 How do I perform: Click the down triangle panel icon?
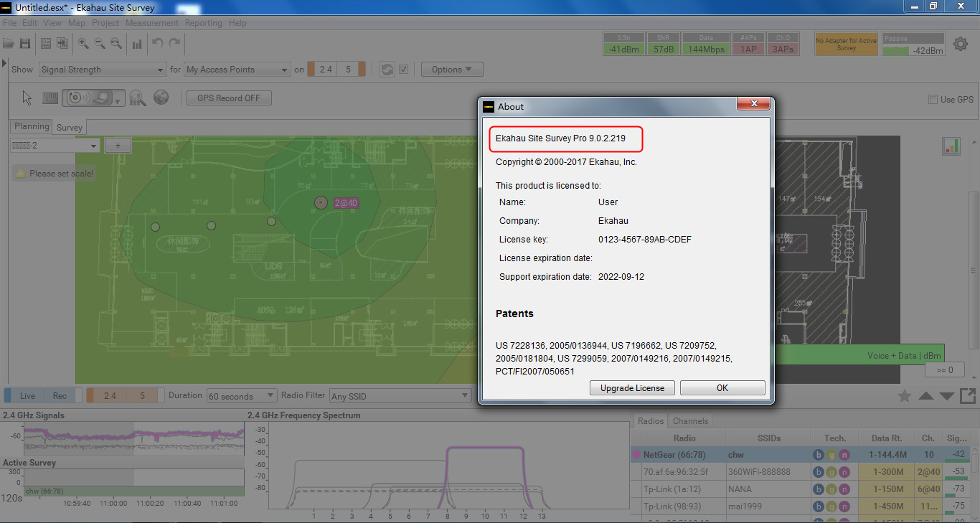947,396
